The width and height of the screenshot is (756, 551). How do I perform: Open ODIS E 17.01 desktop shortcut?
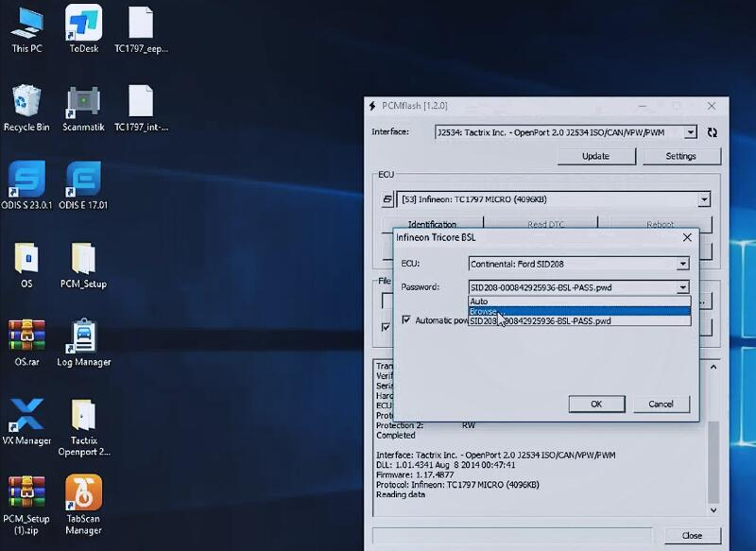(x=83, y=180)
